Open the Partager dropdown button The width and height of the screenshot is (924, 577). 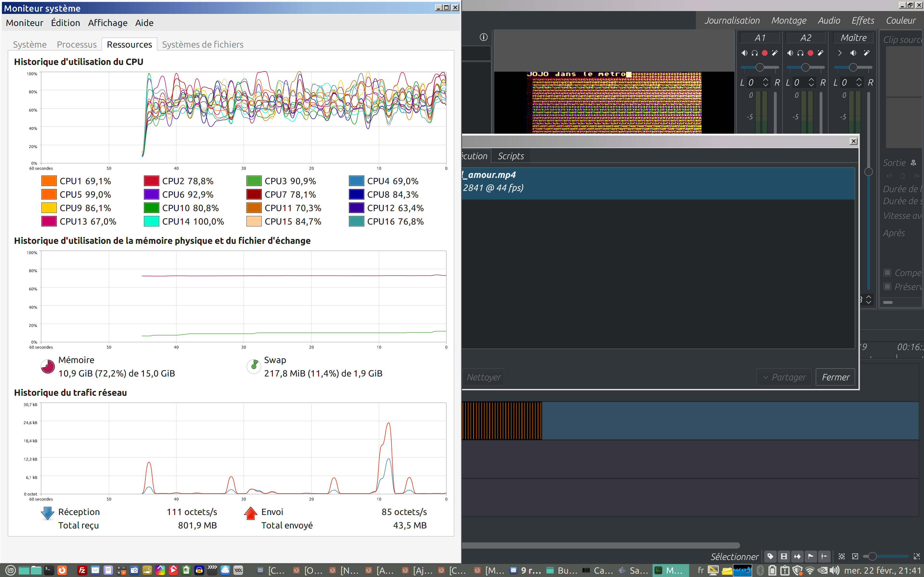(x=784, y=377)
